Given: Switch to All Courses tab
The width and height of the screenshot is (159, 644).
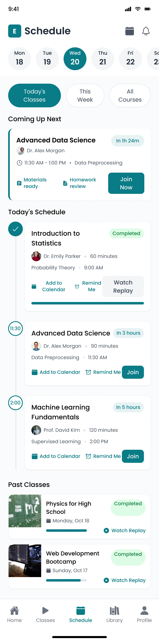Looking at the screenshot, I should (x=130, y=95).
